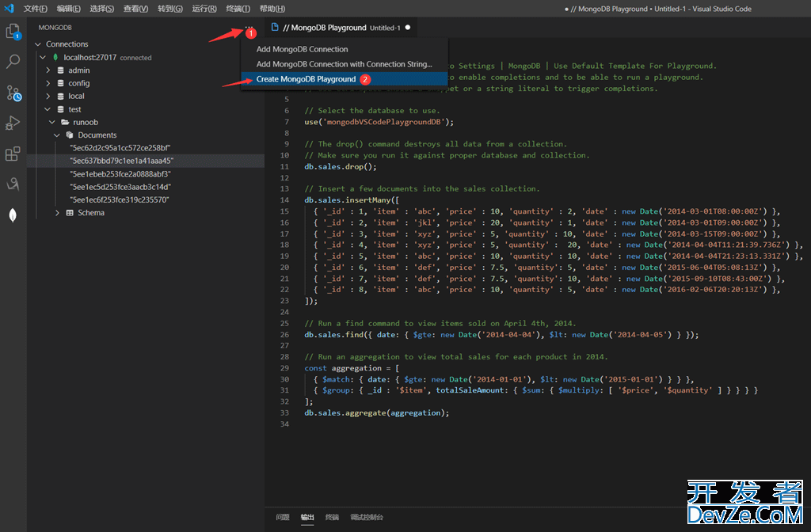Viewport: 811px width, 532px height.
Task: Open document "5ec62d2c95a1cc572ce258bf"
Action: pyautogui.click(x=120, y=148)
